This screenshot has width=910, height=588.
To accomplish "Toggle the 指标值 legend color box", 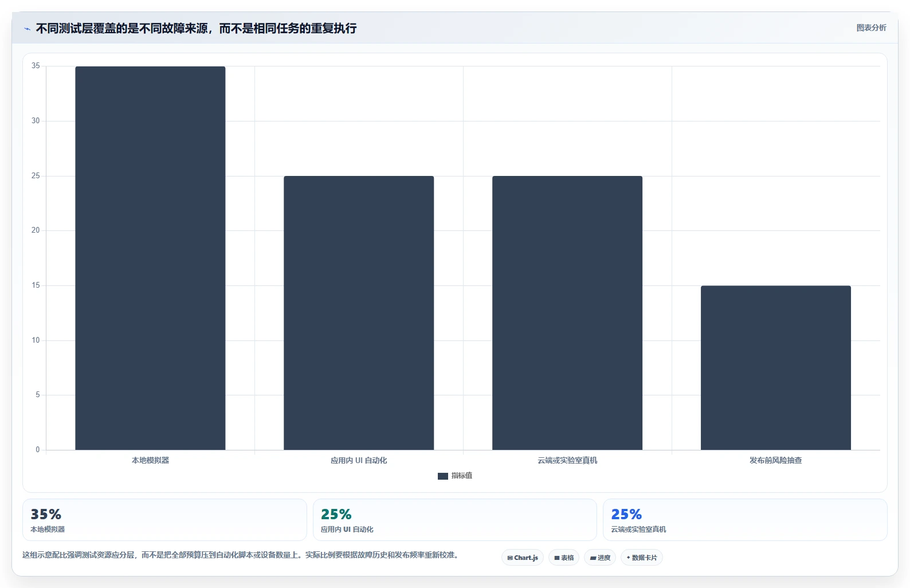I will (x=443, y=476).
